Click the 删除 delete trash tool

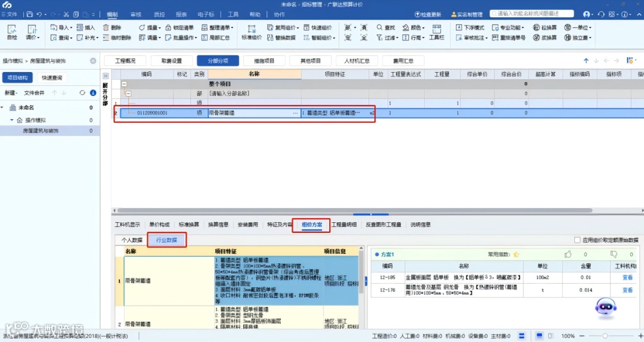tap(112, 27)
